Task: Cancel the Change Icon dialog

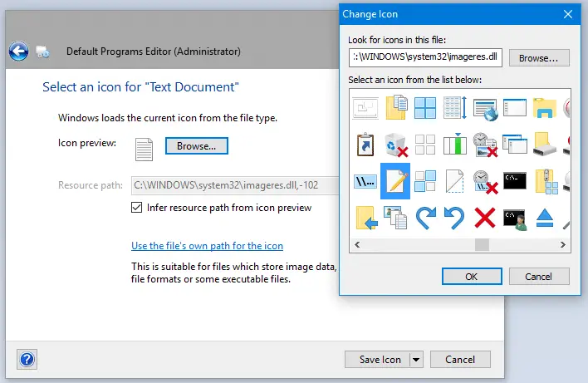Action: [539, 277]
